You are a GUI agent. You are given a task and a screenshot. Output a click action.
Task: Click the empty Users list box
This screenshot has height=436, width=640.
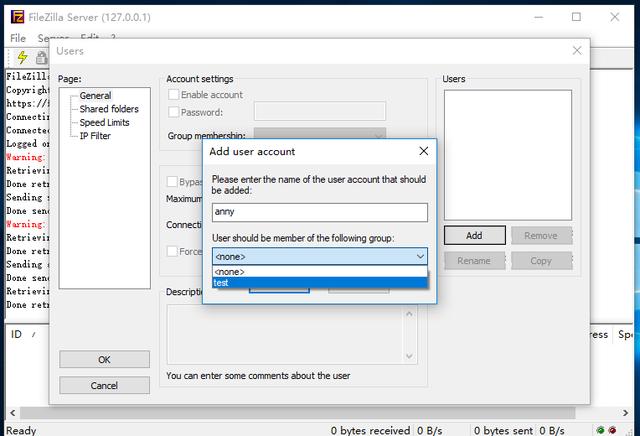pyautogui.click(x=508, y=155)
